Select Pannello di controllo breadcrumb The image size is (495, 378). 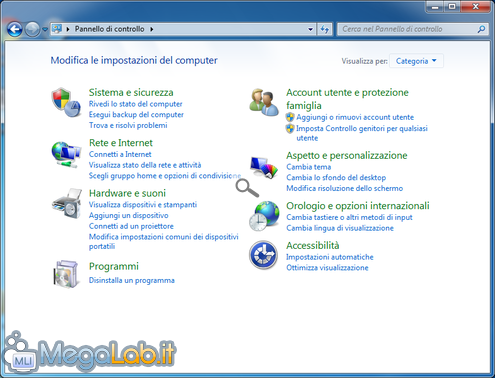[109, 29]
